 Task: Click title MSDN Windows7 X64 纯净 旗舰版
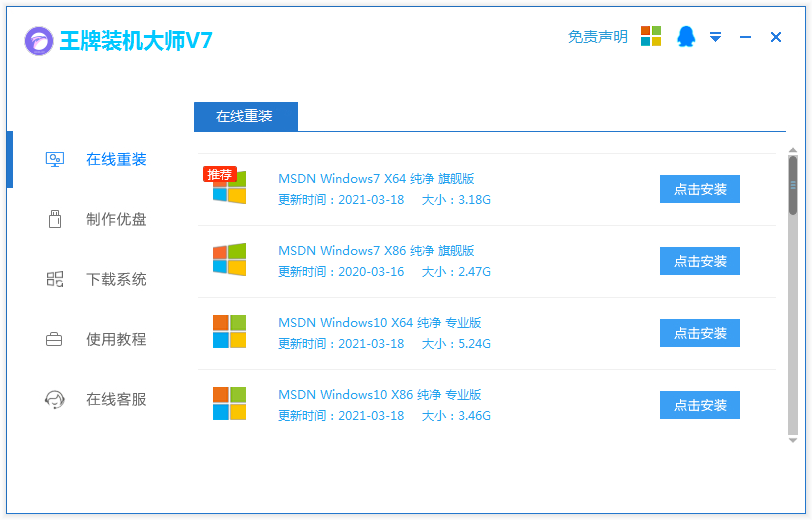(x=376, y=179)
